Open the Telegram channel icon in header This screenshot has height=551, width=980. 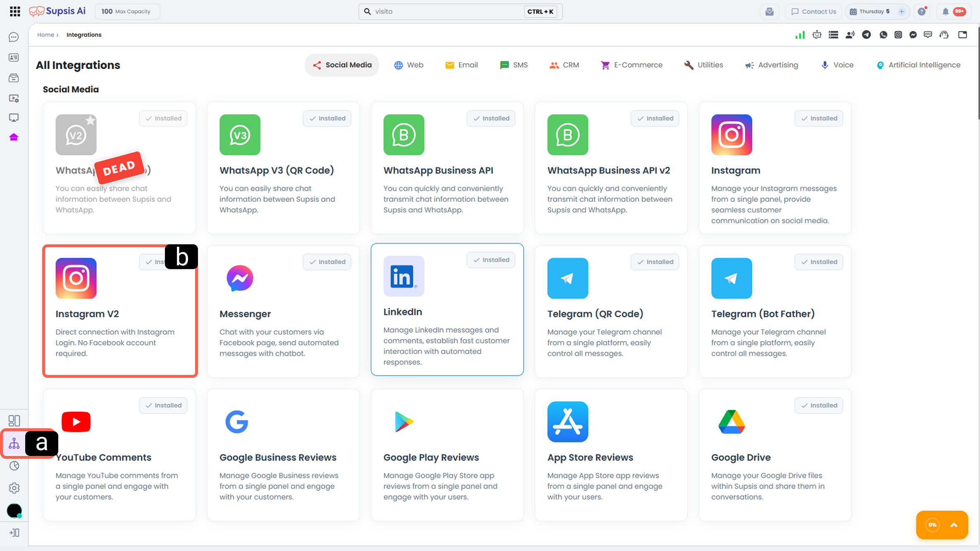(866, 35)
